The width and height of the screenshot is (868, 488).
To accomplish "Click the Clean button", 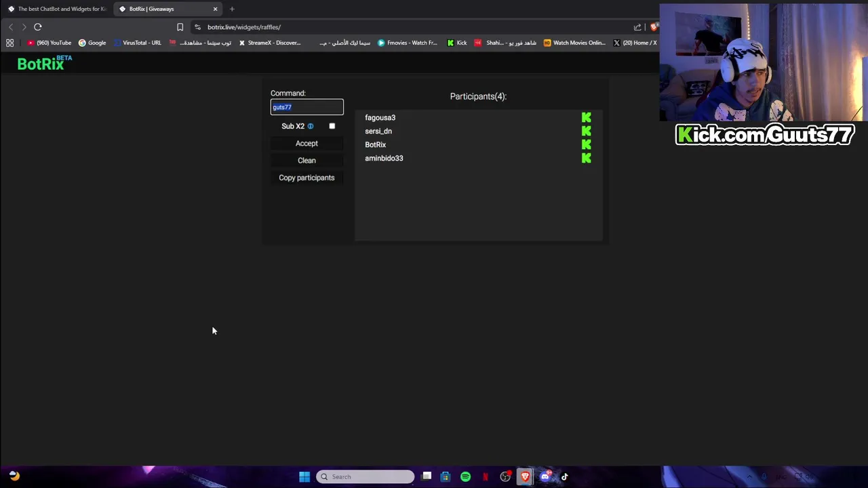I will tap(307, 161).
